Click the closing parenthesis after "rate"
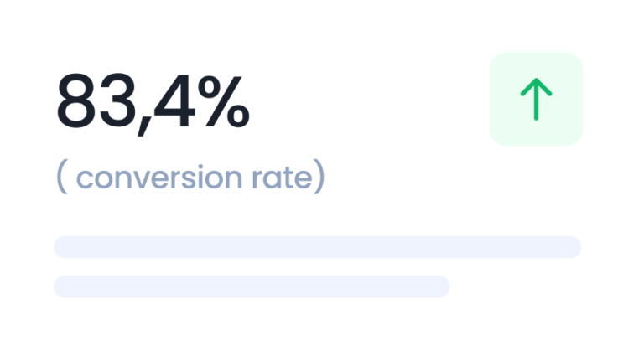The width and height of the screenshot is (644, 340). [x=319, y=178]
